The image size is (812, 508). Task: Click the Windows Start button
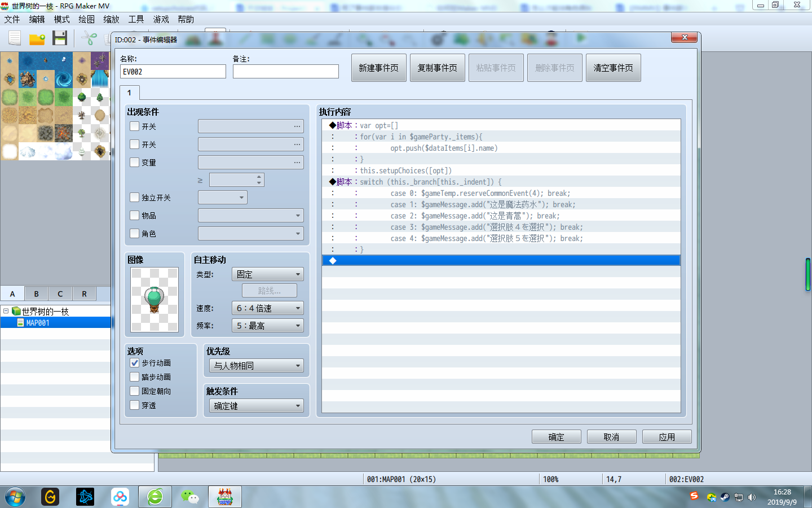tap(15, 497)
